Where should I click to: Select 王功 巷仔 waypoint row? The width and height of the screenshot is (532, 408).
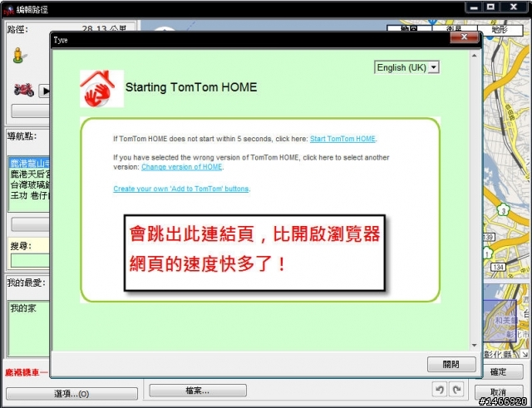coord(30,195)
